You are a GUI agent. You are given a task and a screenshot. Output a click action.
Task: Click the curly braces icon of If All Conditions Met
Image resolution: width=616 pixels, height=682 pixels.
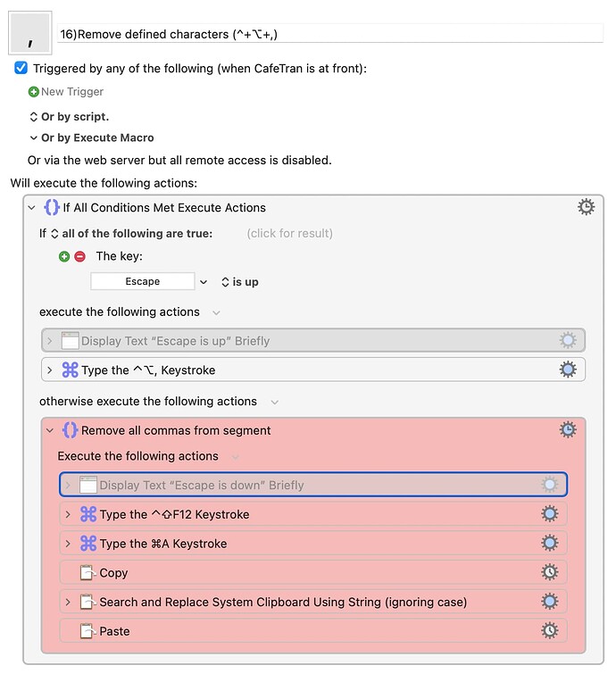click(x=52, y=207)
